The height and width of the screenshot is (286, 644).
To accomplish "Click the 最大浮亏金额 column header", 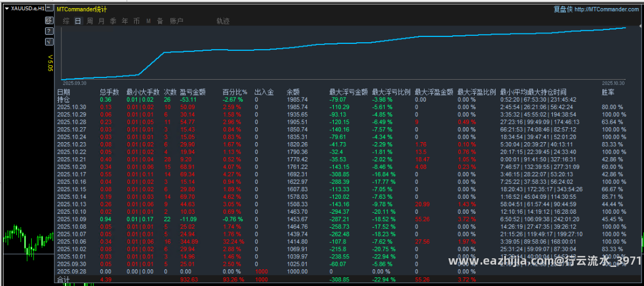I will tap(348, 92).
